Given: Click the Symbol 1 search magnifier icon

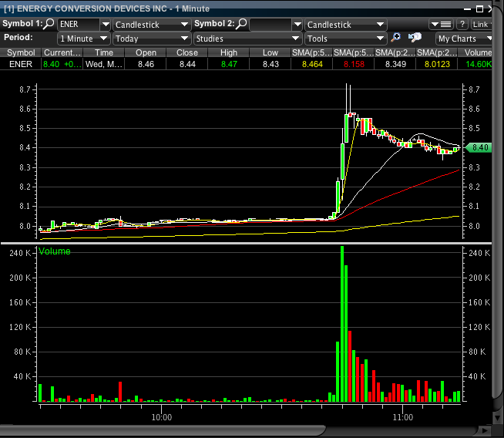Looking at the screenshot, I should click(49, 24).
